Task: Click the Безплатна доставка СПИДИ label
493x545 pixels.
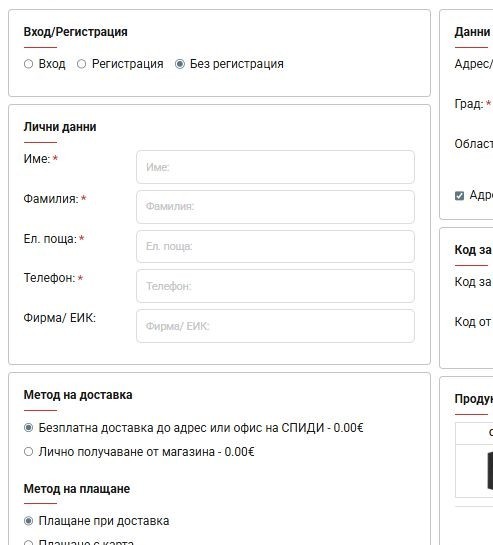Action: [x=201, y=428]
